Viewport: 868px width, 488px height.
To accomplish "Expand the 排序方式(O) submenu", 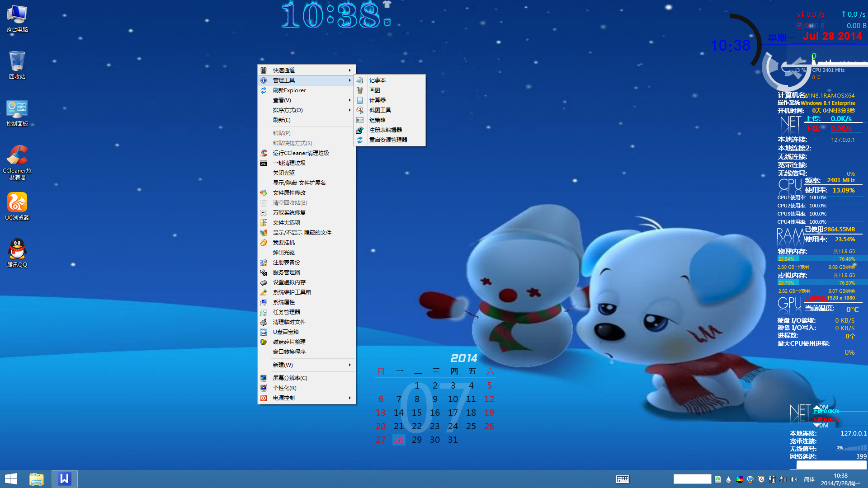I will (307, 110).
